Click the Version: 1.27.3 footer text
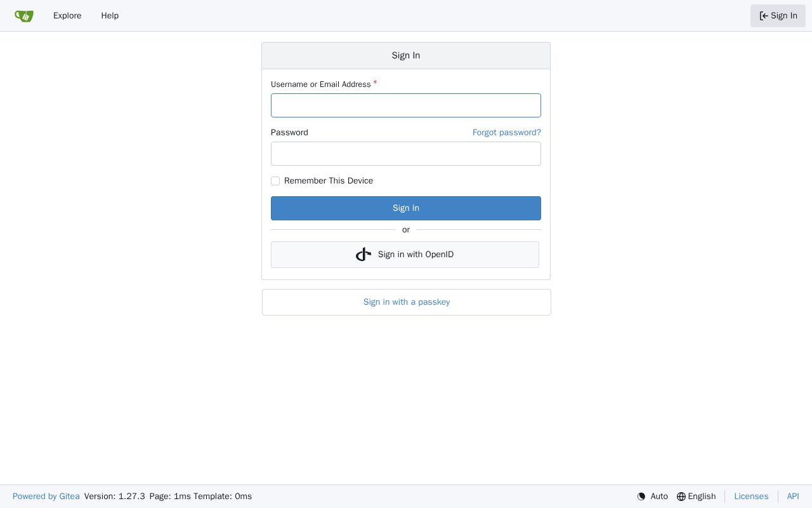812x508 pixels. click(x=115, y=497)
